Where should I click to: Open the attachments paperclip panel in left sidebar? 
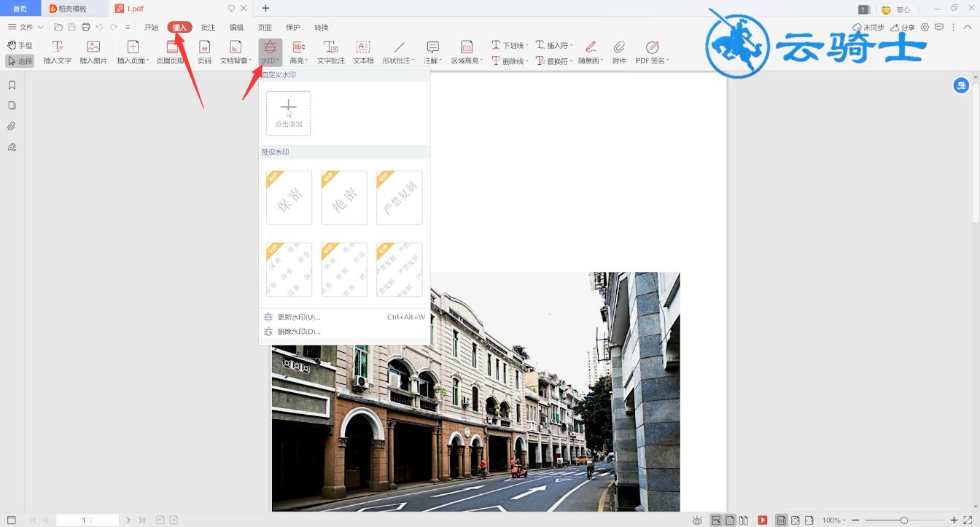point(12,126)
